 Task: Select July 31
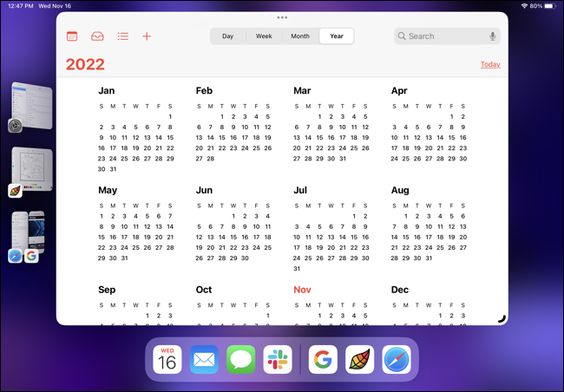(297, 269)
